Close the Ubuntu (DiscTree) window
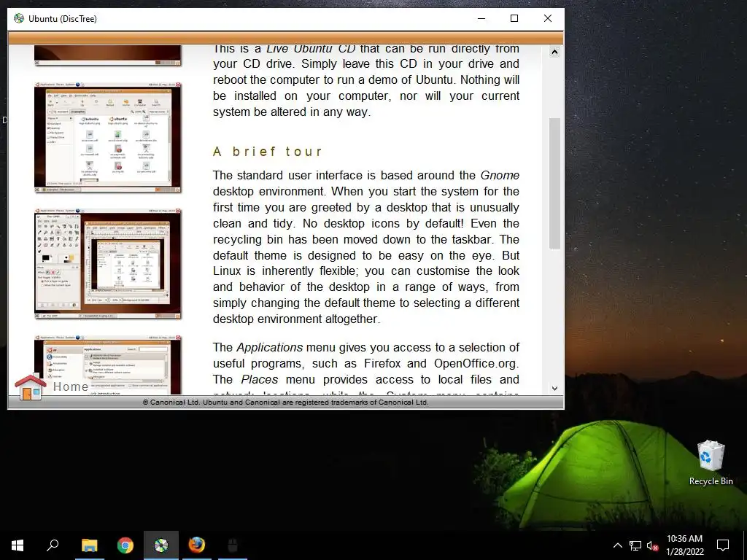Screen dimensions: 747x560 (548, 18)
